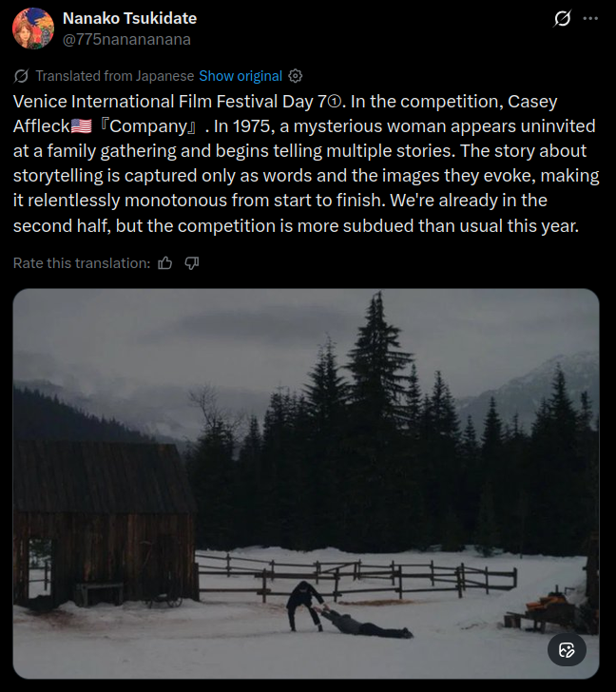Open the Nanako Tsukidate display name link
The image size is (616, 692).
coord(129,19)
